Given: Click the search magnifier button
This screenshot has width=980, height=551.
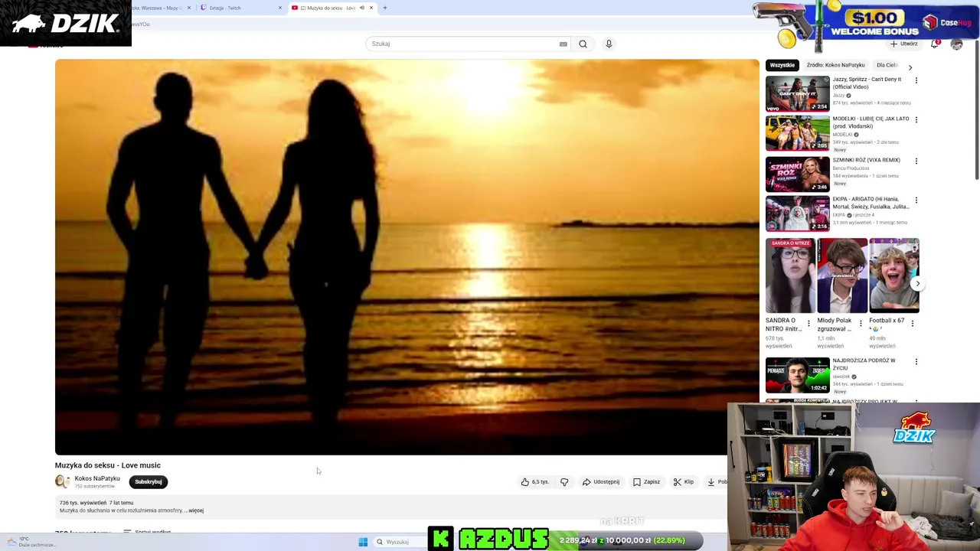Looking at the screenshot, I should [583, 44].
